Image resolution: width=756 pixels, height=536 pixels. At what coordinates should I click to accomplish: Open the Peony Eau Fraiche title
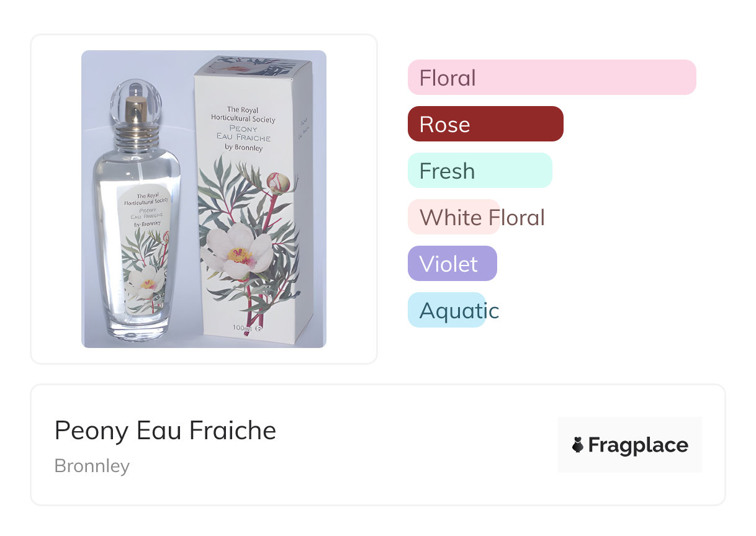165,430
